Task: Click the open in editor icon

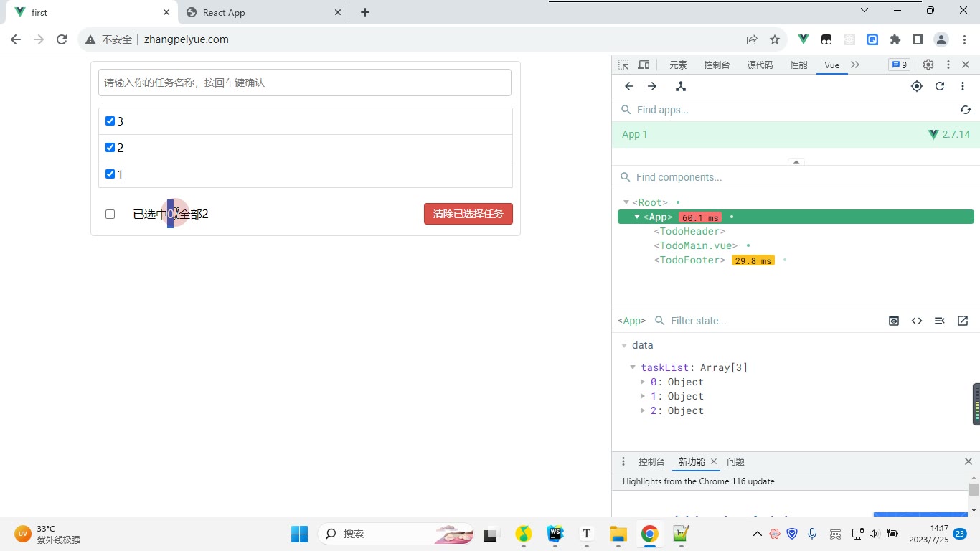Action: coord(963,321)
